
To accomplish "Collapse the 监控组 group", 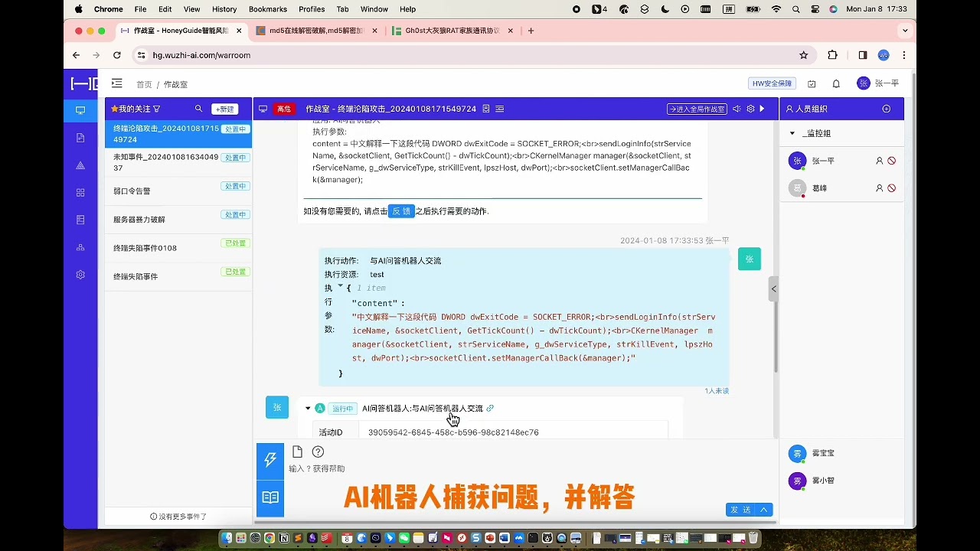I will 792,133.
